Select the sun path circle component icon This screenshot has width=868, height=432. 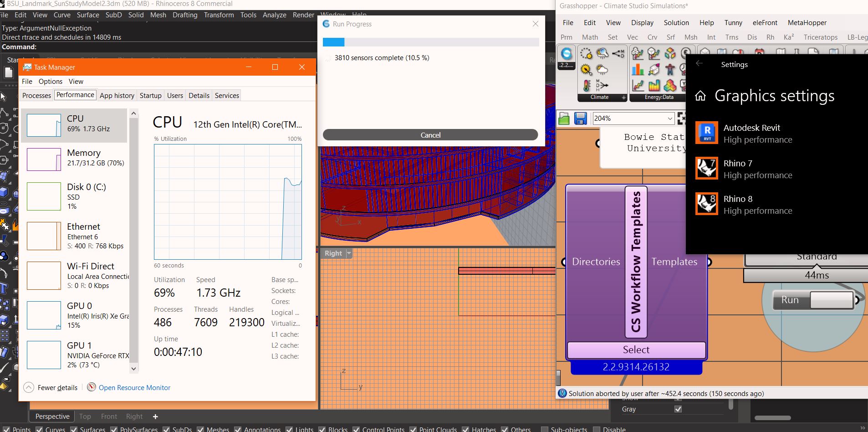click(x=586, y=54)
